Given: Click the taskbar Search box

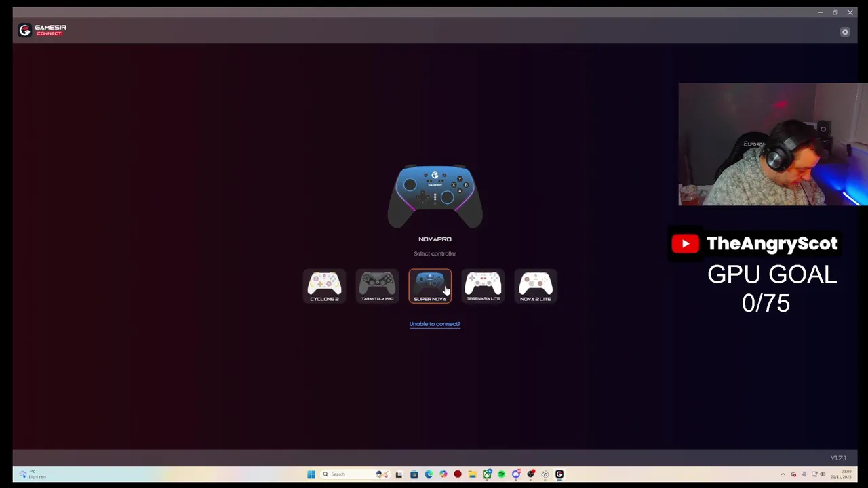Looking at the screenshot, I should point(355,474).
